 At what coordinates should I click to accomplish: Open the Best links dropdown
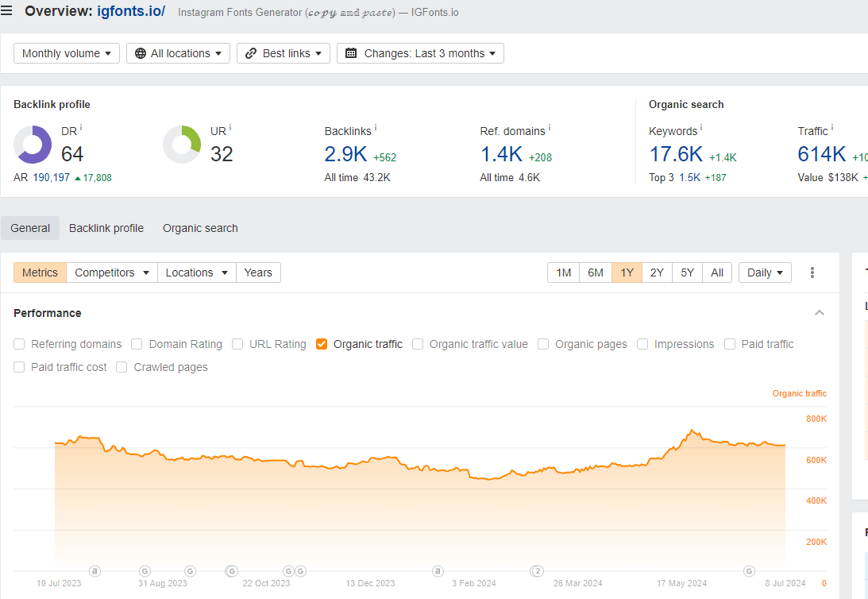(x=284, y=53)
